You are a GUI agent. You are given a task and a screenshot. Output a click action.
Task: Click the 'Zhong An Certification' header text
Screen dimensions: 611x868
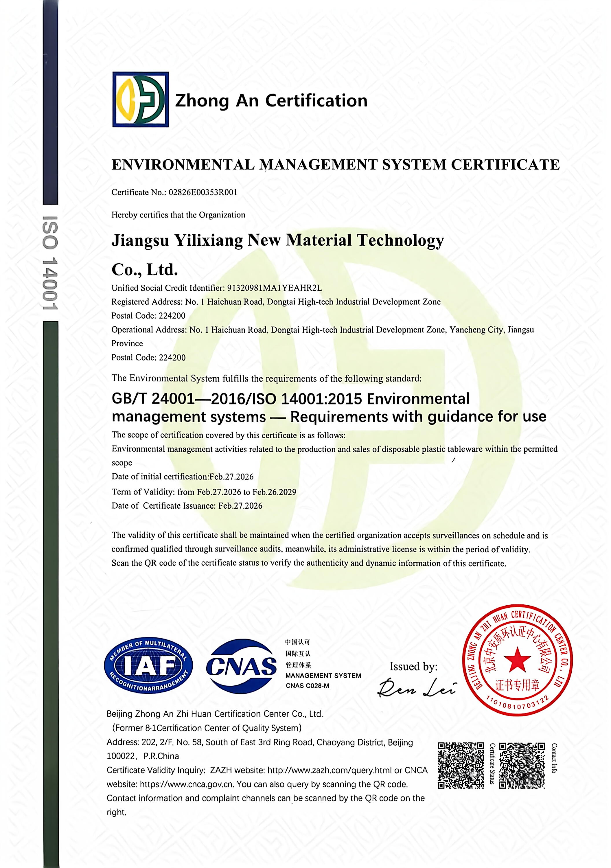[x=271, y=101]
